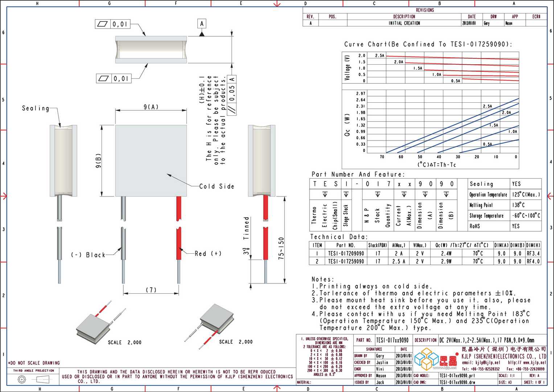Image resolution: width=554 pixels, height=392 pixels.
Task: Click the '9(A)' width dimension
Action: (151, 107)
